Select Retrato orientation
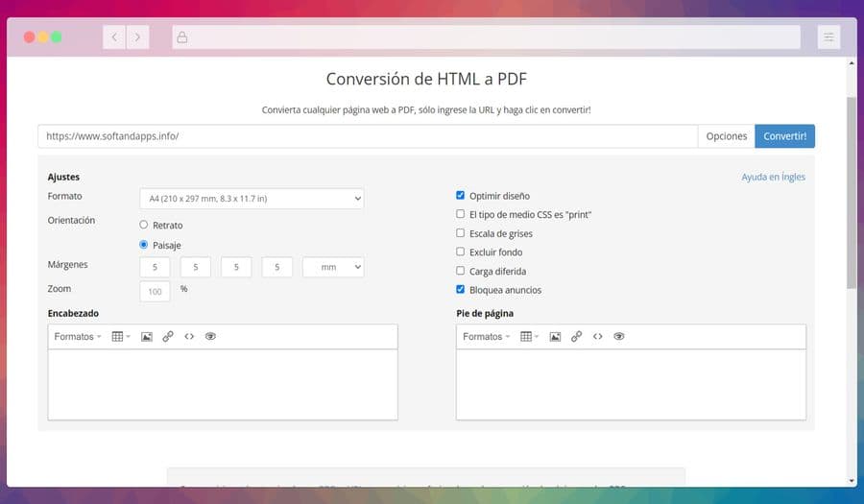This screenshot has width=864, height=504. [144, 225]
